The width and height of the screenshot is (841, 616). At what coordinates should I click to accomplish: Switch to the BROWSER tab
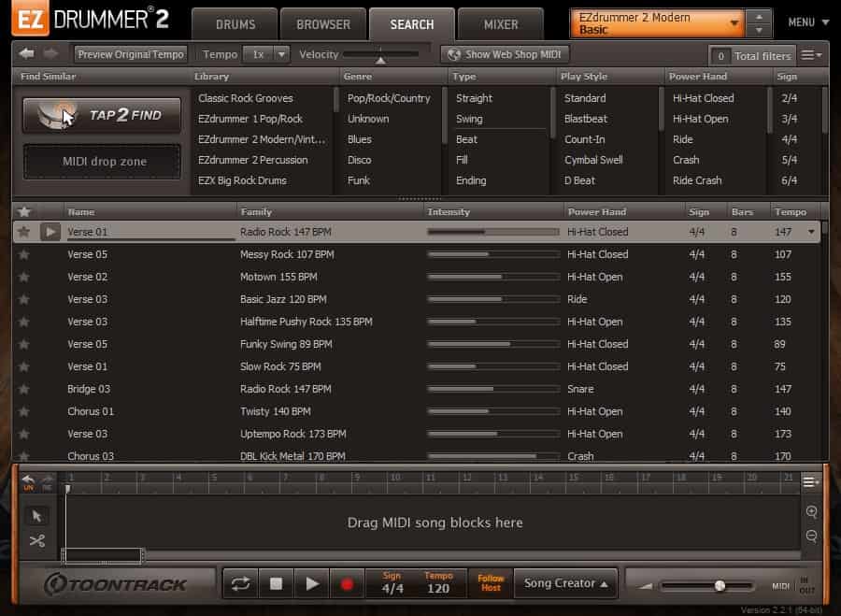pos(323,24)
